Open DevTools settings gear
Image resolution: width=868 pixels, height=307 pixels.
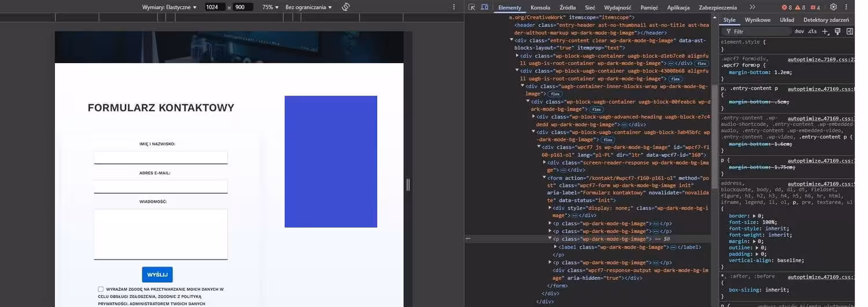coord(833,7)
